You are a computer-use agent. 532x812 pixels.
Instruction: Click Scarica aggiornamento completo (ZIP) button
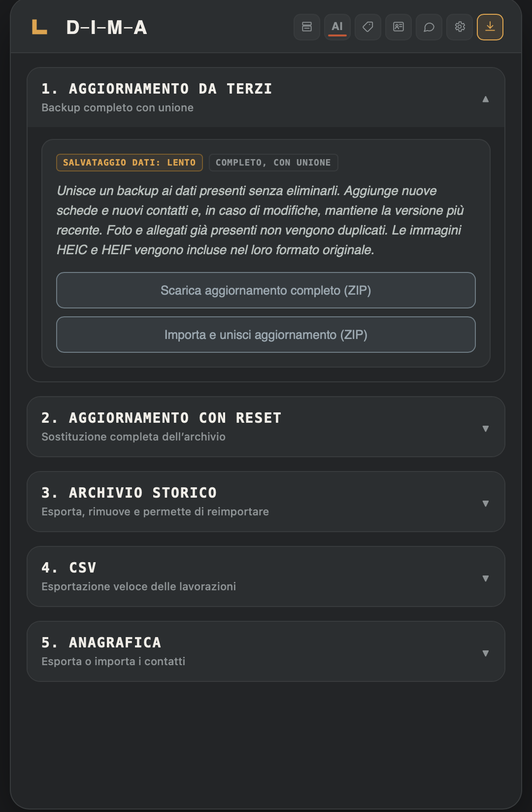click(266, 290)
